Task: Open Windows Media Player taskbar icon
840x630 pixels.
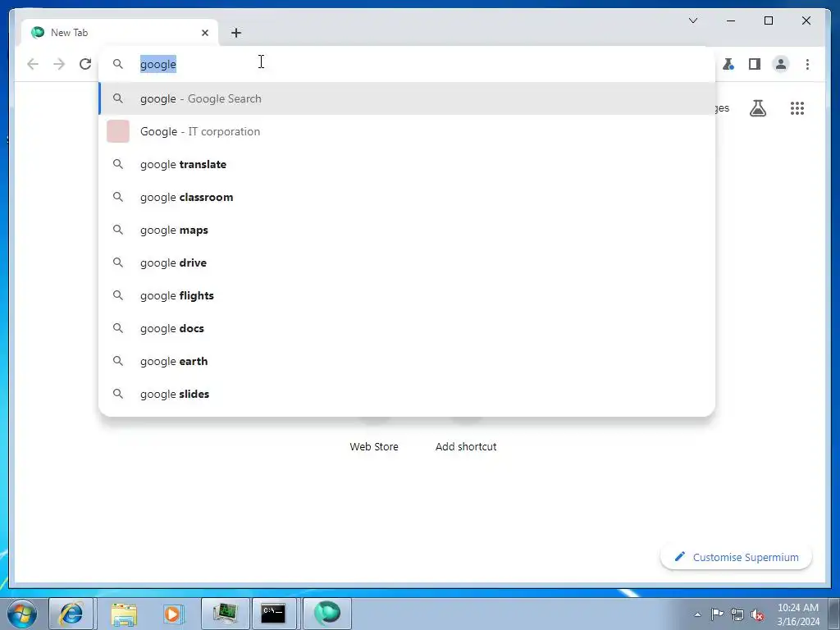Action: click(172, 614)
